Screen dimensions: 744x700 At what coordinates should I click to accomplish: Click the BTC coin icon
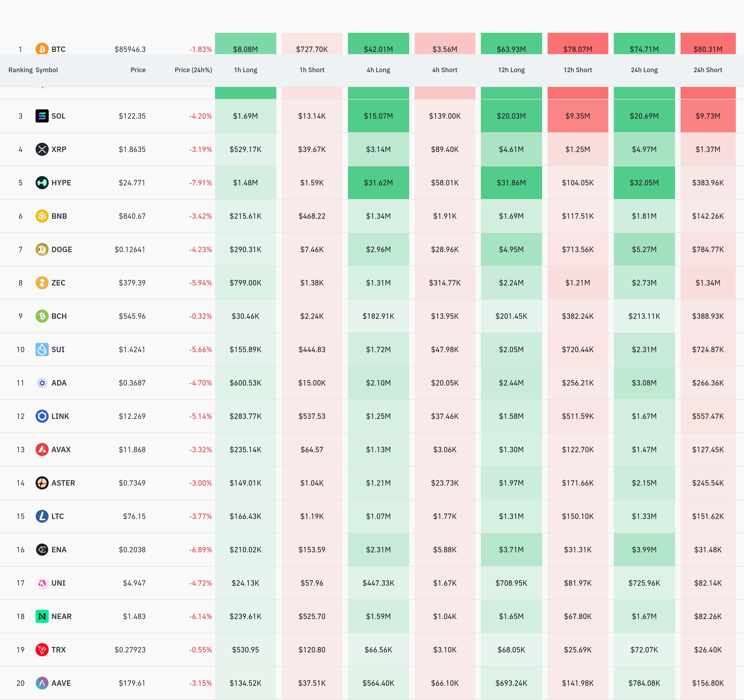coord(42,49)
